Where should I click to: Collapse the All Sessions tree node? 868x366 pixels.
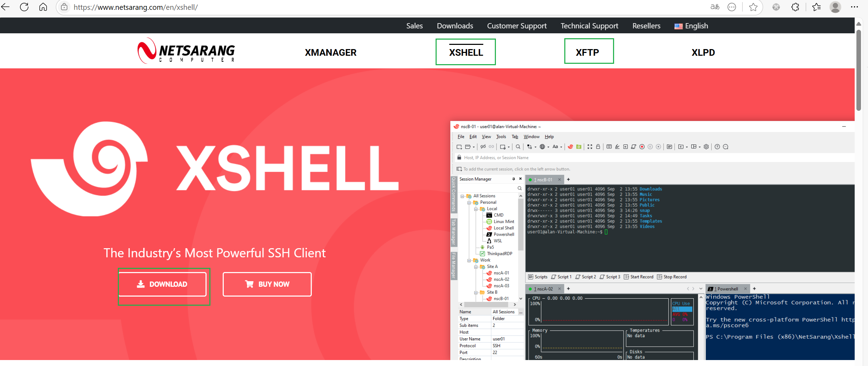pyautogui.click(x=462, y=196)
